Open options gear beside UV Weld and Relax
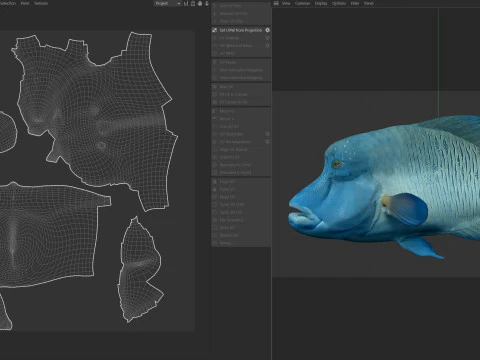This screenshot has width=480, height=360. pos(267,46)
